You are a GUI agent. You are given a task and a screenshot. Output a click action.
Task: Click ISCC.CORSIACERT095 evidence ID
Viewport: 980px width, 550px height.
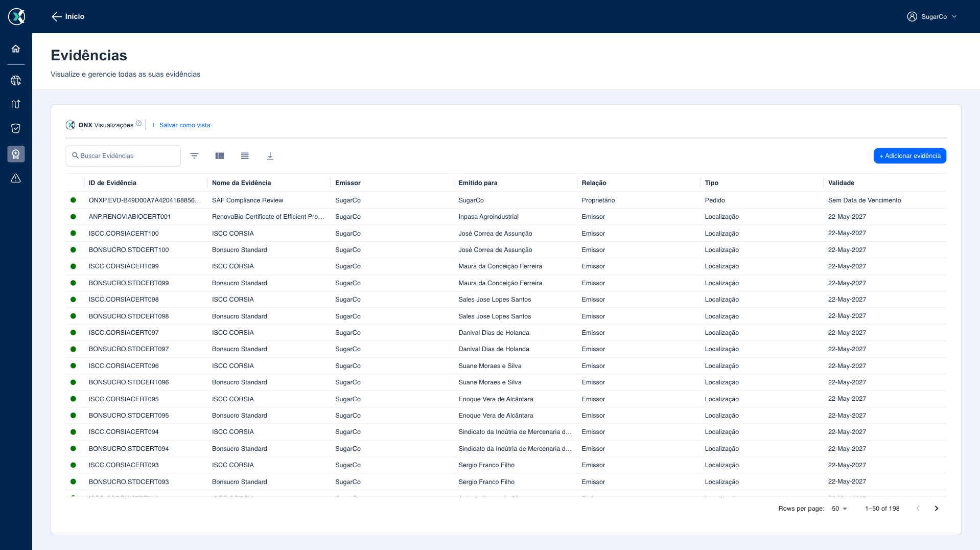pos(124,399)
